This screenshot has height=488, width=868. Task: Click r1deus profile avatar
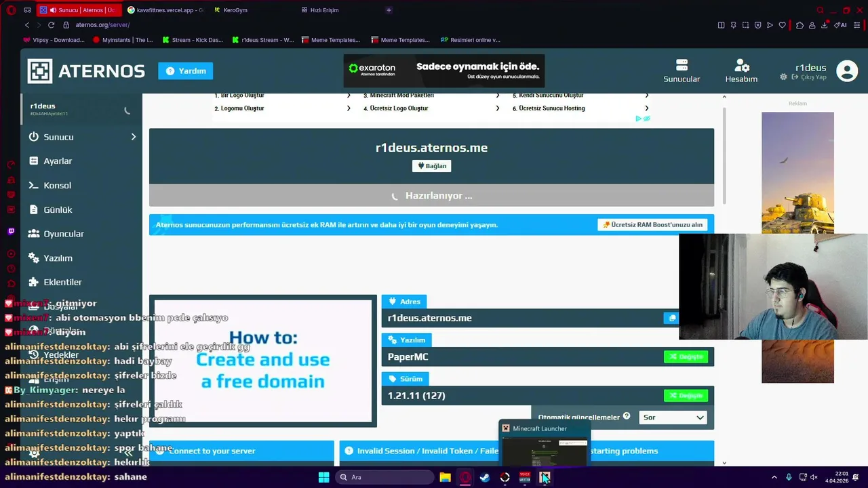click(847, 70)
